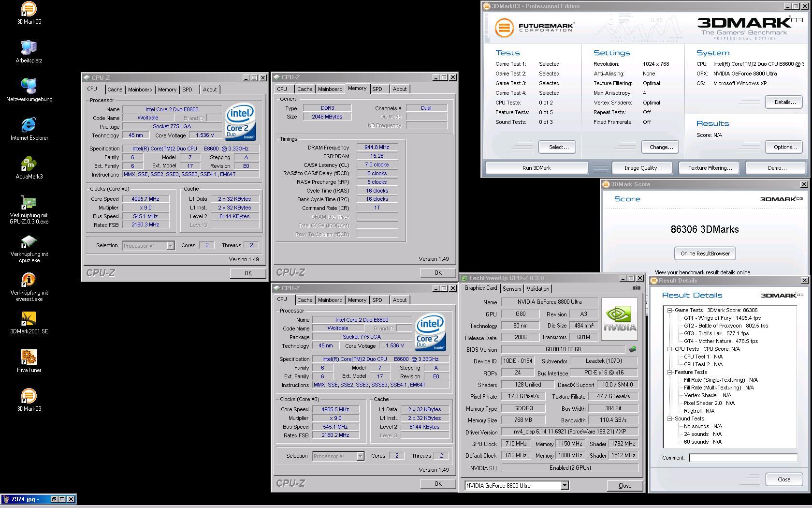The width and height of the screenshot is (812, 508).
Task: Select 'GT3 - Troll's Lair' result row
Action: [716, 334]
